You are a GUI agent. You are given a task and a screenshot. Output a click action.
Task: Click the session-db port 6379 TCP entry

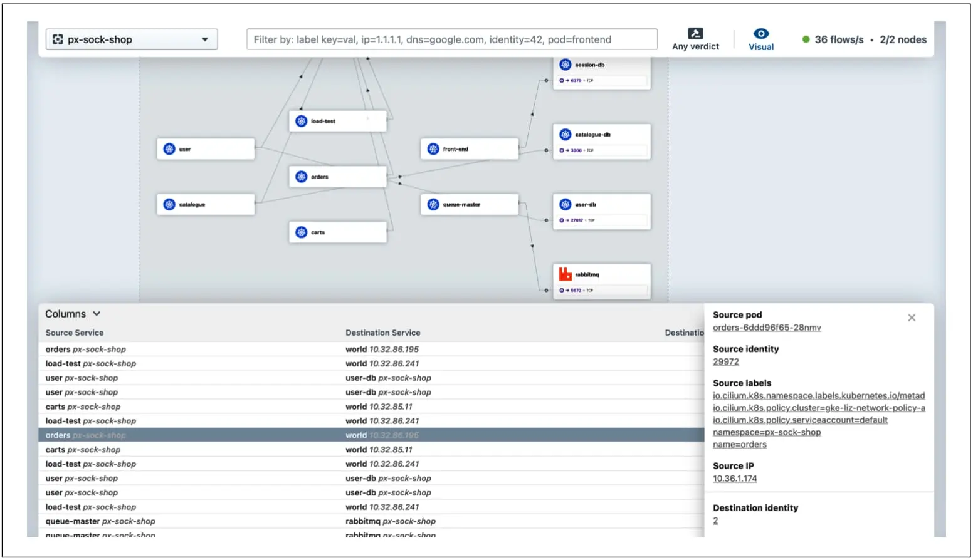coord(602,80)
